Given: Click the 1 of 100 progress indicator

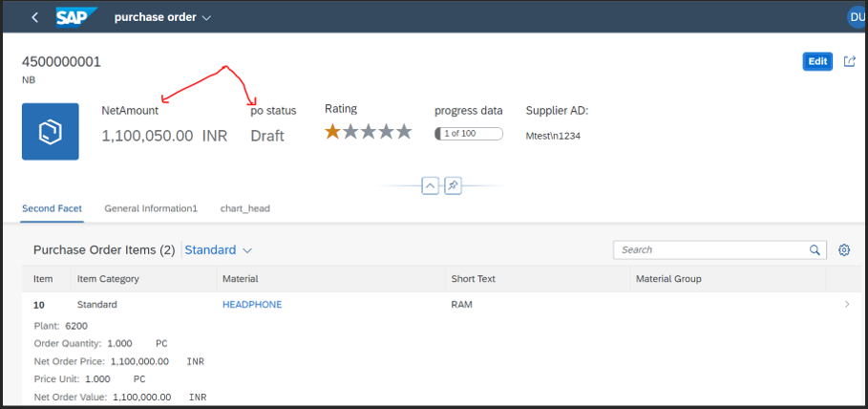Looking at the screenshot, I should pos(469,134).
